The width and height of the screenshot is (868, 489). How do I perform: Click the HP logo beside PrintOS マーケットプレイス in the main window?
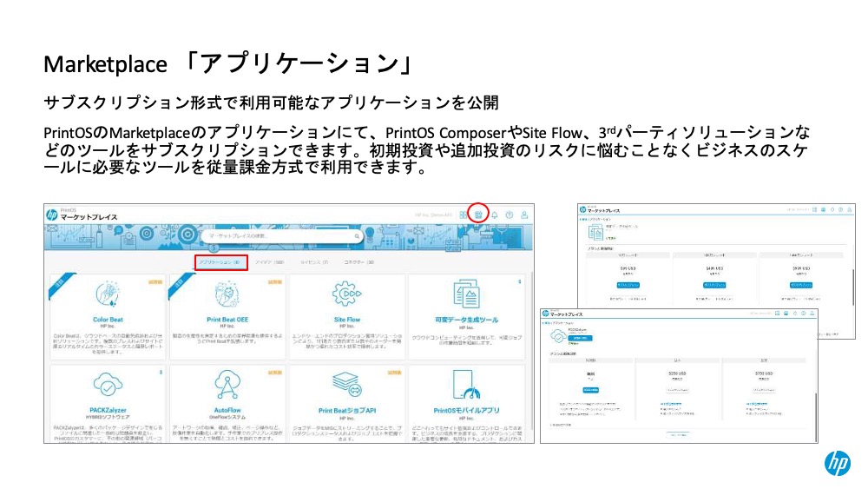[x=52, y=215]
